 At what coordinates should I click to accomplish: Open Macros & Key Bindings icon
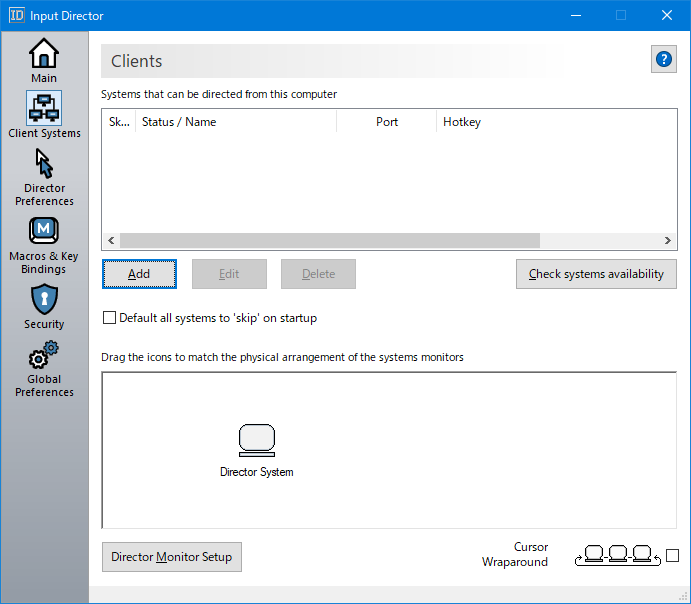point(44,231)
